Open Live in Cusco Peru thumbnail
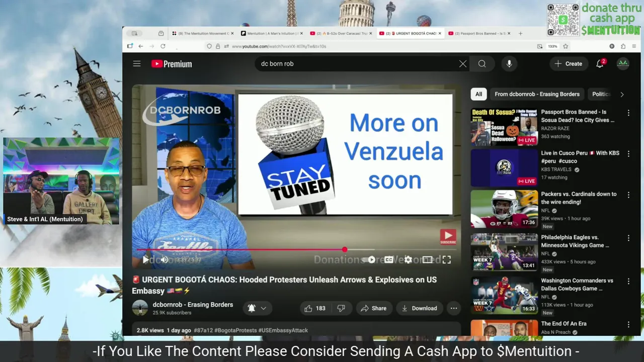Viewport: 644px width, 362px height. 504,168
